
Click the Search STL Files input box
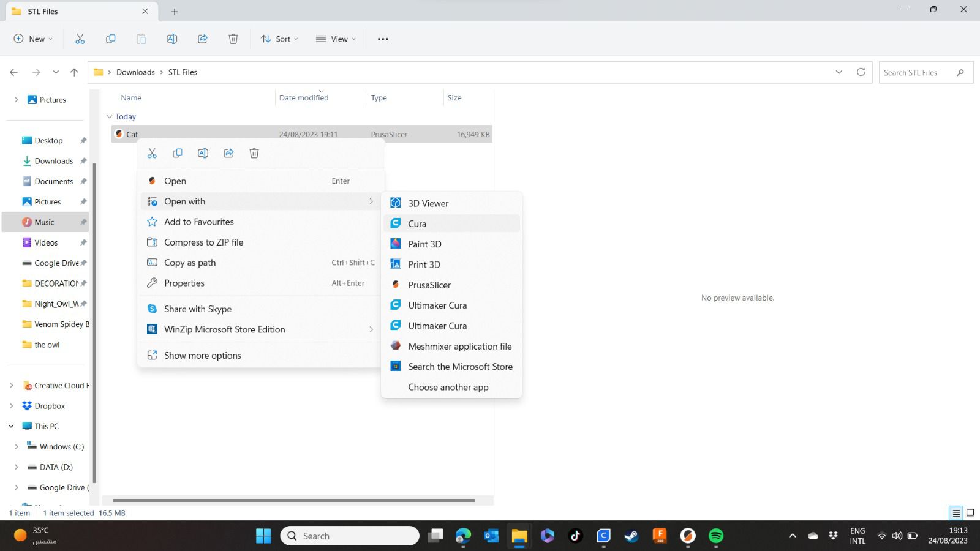[x=916, y=72]
